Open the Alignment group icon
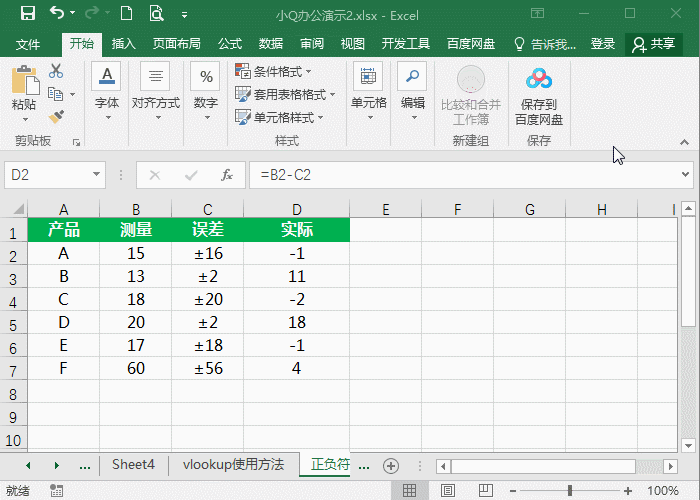This screenshot has height=500, width=700. [x=155, y=76]
